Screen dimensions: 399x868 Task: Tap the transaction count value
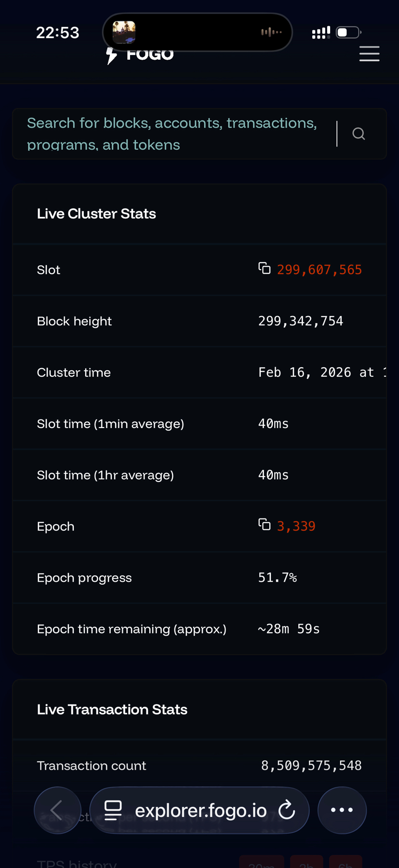pos(311,765)
